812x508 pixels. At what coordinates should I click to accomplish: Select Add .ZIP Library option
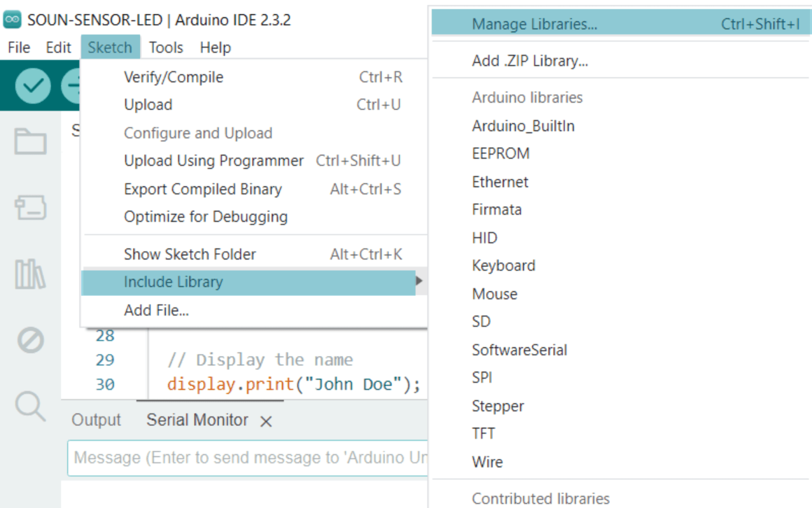530,61
